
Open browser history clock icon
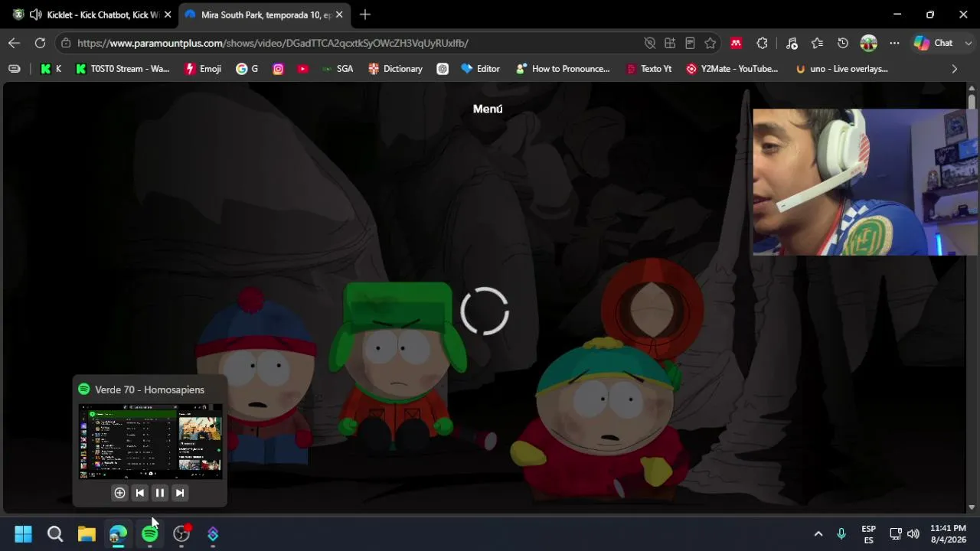point(843,43)
